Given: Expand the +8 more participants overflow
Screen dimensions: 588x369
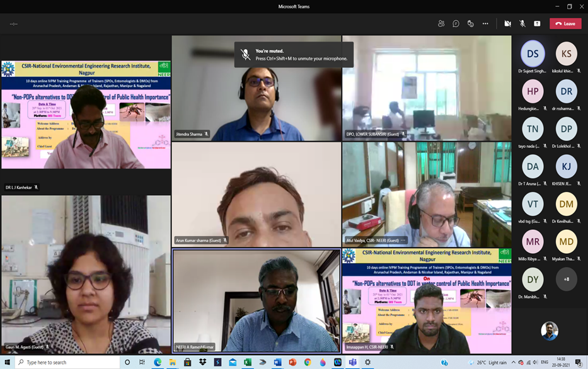Looking at the screenshot, I should click(566, 279).
